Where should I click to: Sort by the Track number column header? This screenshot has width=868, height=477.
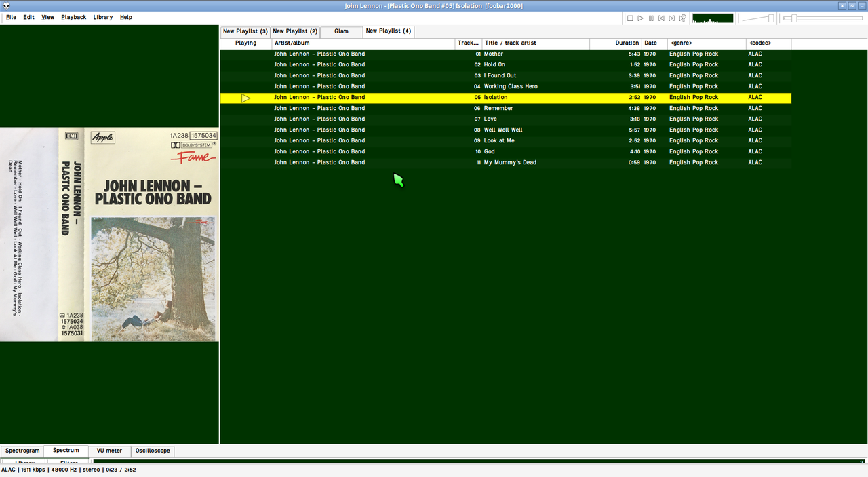[468, 43]
